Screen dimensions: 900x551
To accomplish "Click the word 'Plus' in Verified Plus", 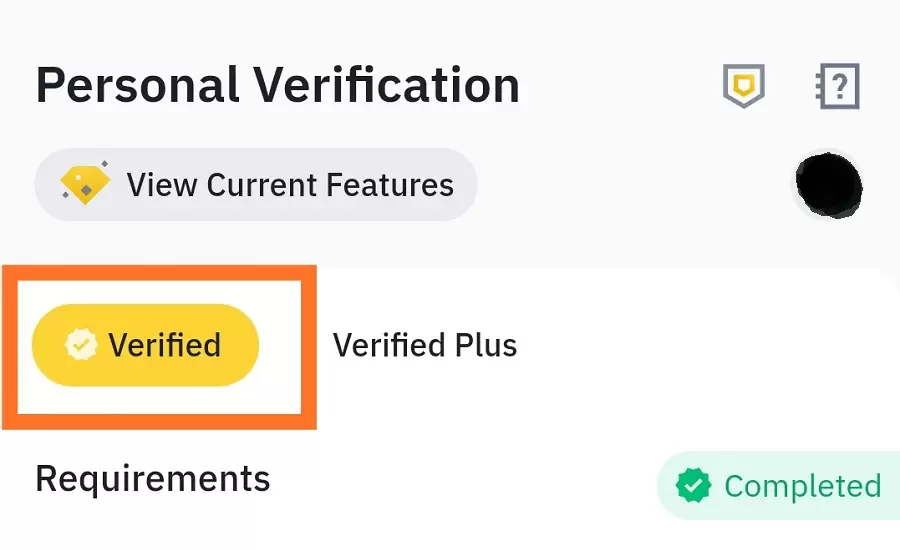I will click(x=485, y=346).
